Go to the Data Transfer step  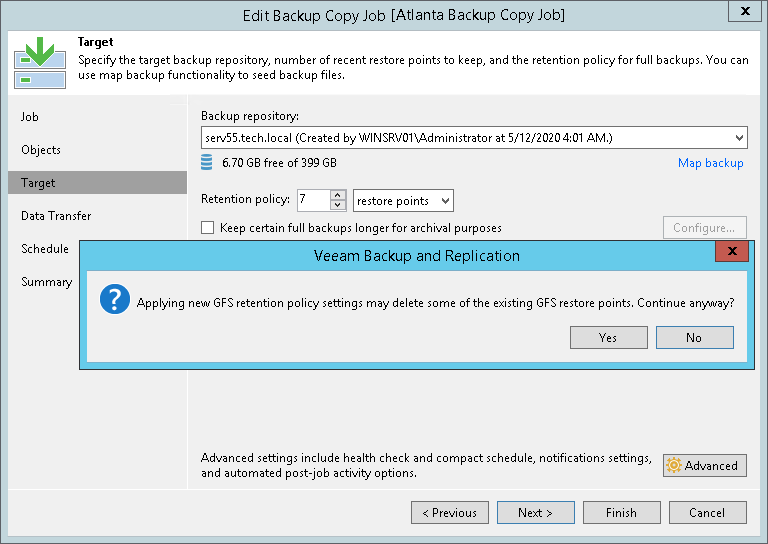[x=56, y=216]
